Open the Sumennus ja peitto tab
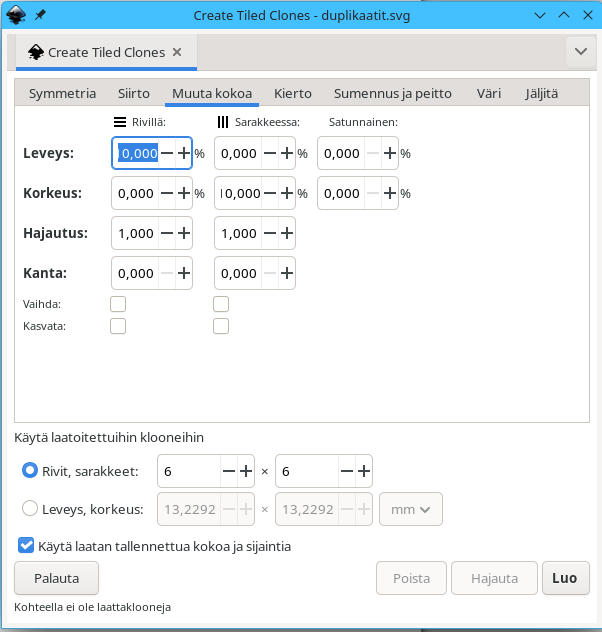 [x=392, y=93]
